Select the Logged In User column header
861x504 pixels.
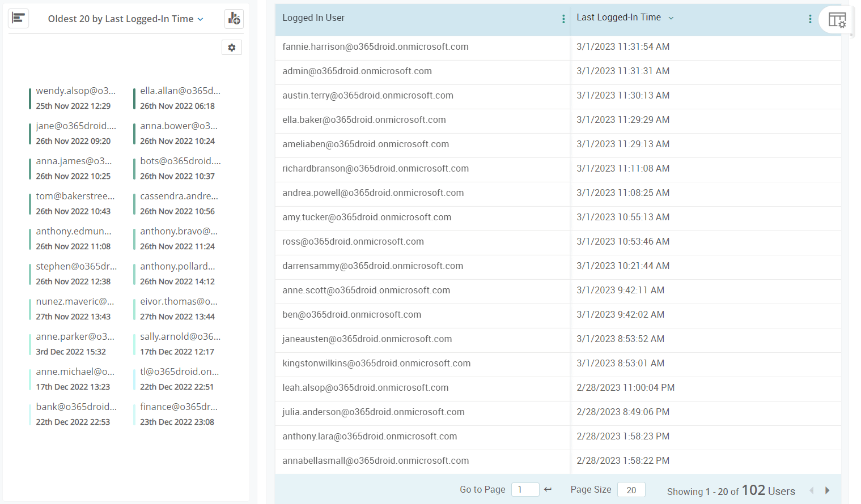click(x=313, y=17)
